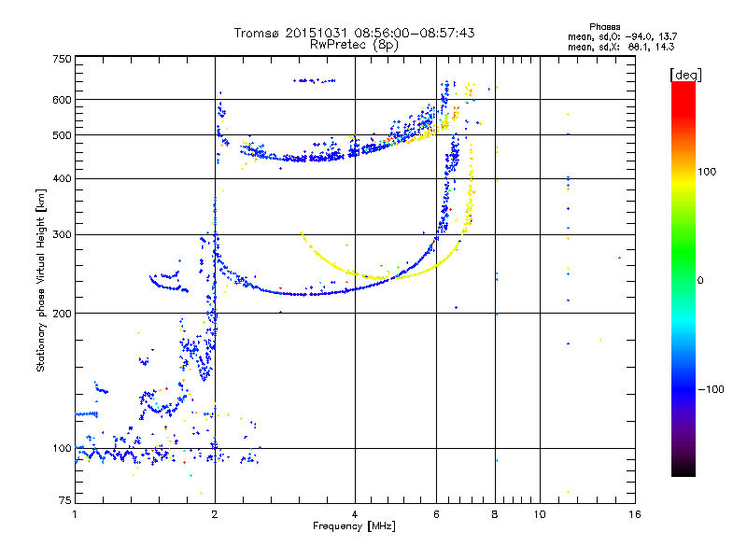Click the plot title 'Tromsø 20151031 08:56:00-08:57:43'

tap(354, 33)
